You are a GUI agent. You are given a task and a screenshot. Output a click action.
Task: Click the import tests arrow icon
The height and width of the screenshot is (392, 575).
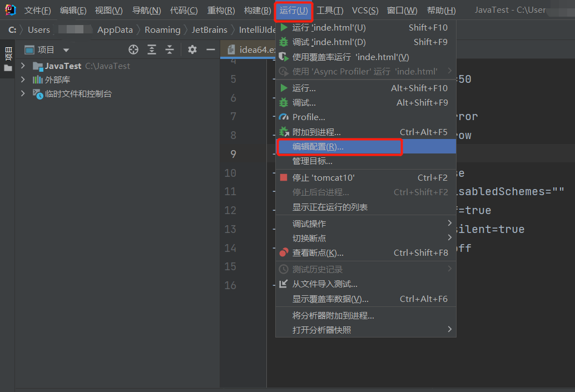tap(284, 284)
